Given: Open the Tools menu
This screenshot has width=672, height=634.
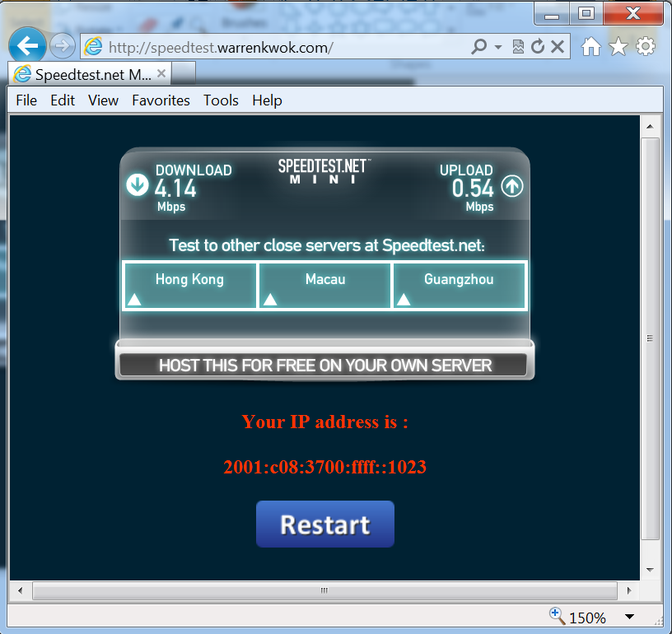Looking at the screenshot, I should (221, 100).
